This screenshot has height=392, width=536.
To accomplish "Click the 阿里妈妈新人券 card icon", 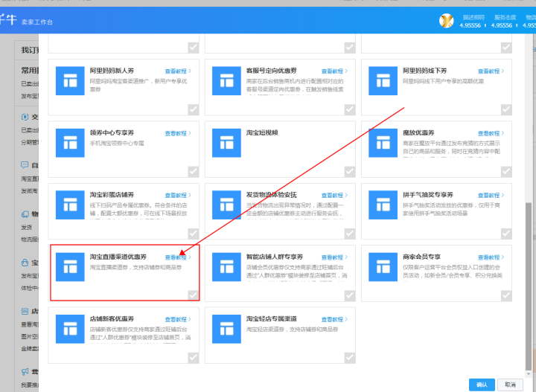I will coord(70,80).
